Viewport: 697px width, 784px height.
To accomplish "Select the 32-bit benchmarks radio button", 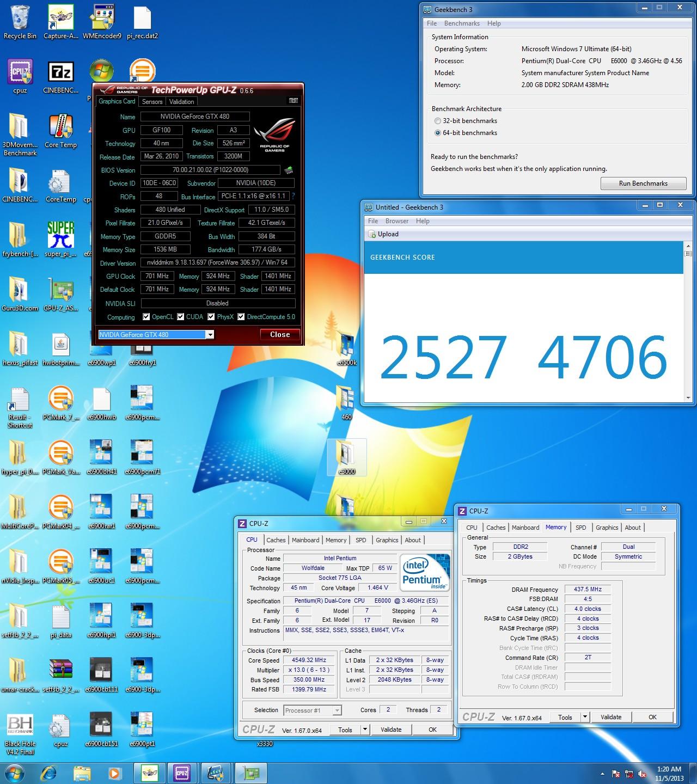I will (438, 121).
